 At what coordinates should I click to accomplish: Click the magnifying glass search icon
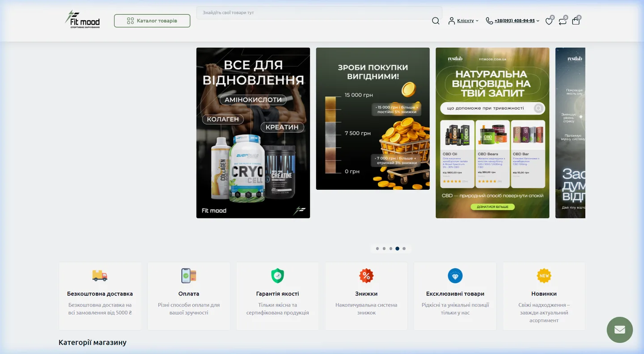[436, 21]
